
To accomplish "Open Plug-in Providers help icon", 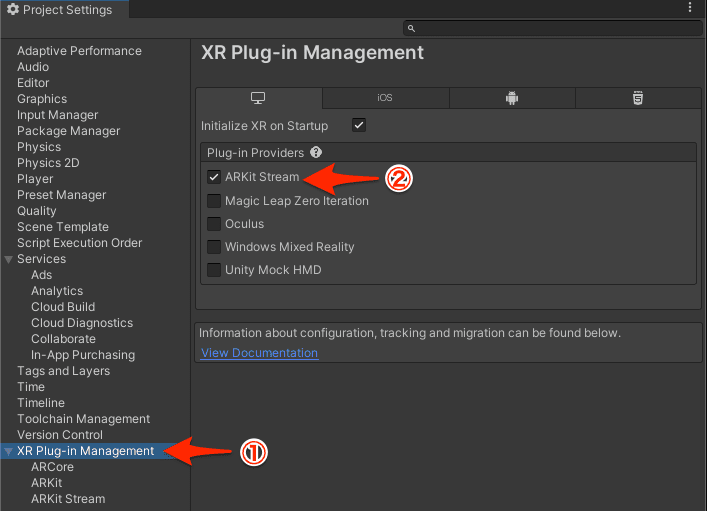I will coord(316,152).
